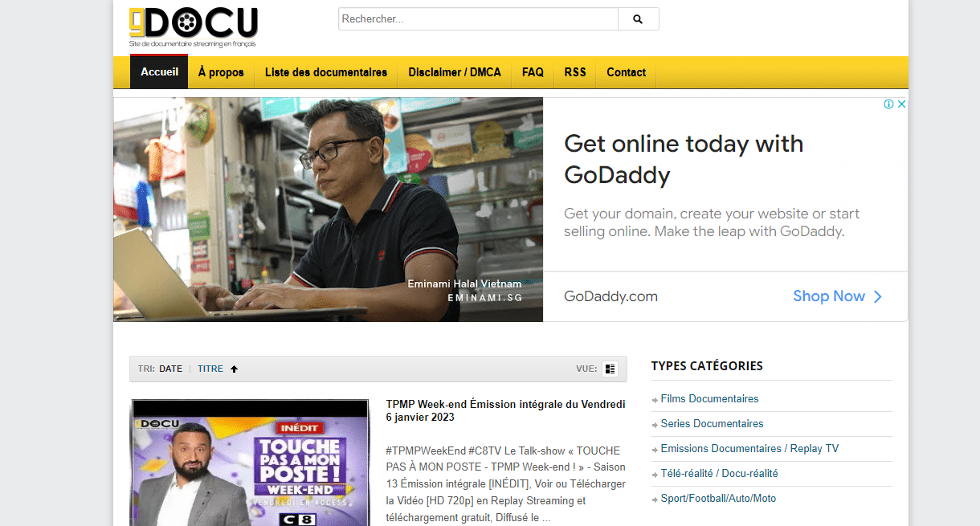Image resolution: width=980 pixels, height=526 pixels.
Task: Click the magnifying glass search button
Action: pos(638,19)
